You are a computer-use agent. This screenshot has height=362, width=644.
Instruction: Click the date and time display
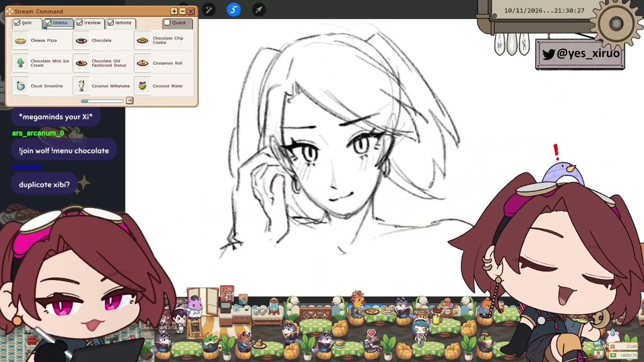click(x=544, y=11)
